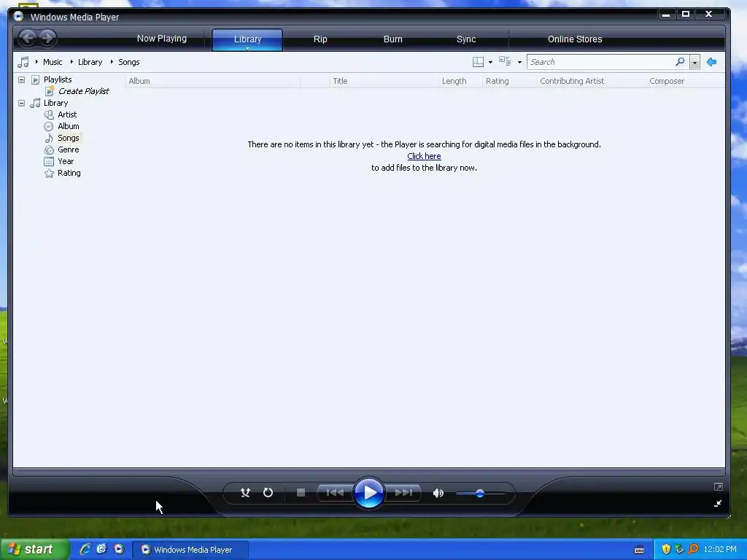Launch Internet Explorer from Quick Launch
Viewport: 747px width, 560px height.
85,550
